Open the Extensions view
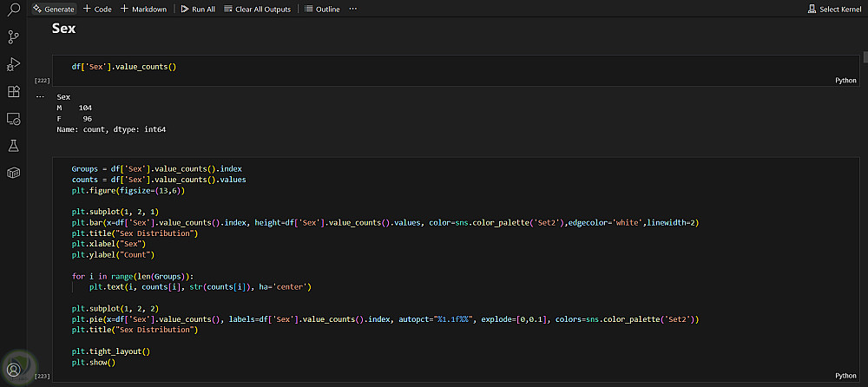868x387 pixels. [13, 91]
